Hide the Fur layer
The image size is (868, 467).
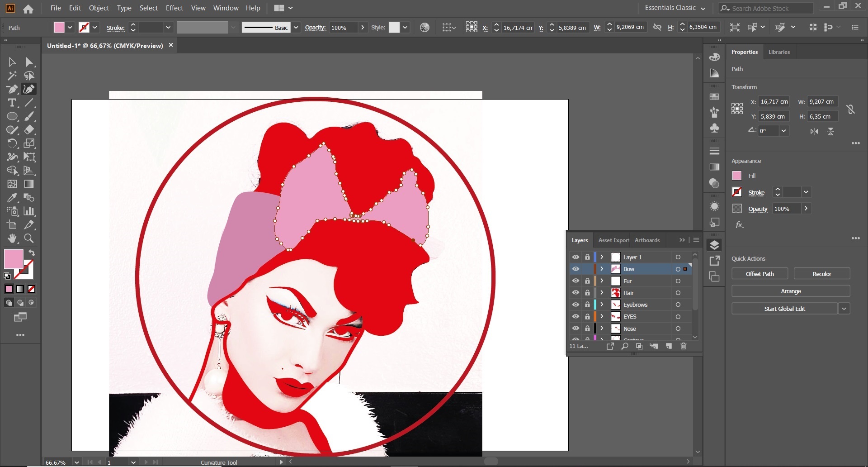[576, 281]
